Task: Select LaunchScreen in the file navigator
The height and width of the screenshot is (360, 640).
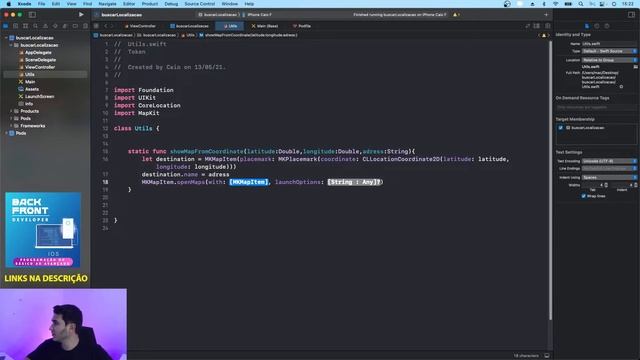Action: [x=39, y=96]
